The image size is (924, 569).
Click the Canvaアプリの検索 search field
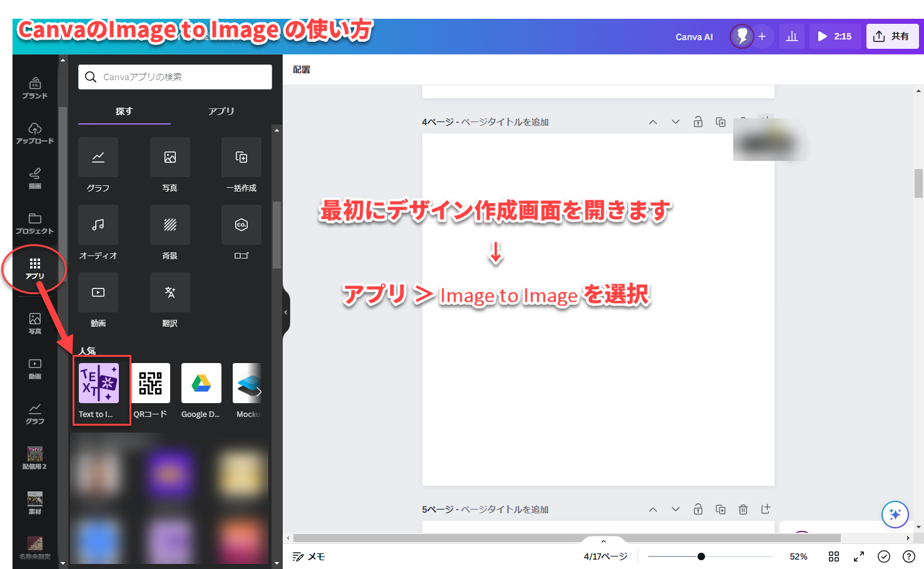click(175, 77)
